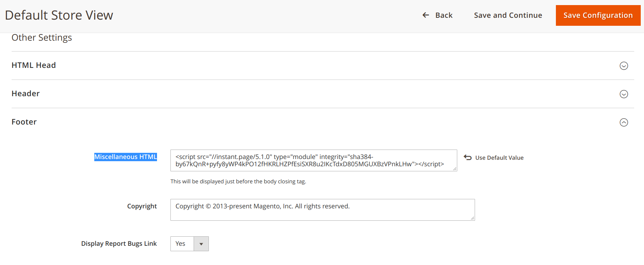
Task: Click the left arrow icon beside Back
Action: point(426,15)
